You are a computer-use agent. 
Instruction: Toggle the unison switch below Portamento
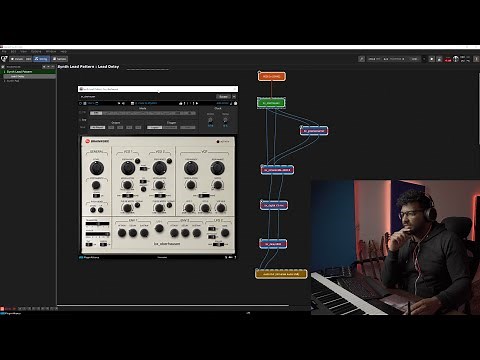click(96, 196)
